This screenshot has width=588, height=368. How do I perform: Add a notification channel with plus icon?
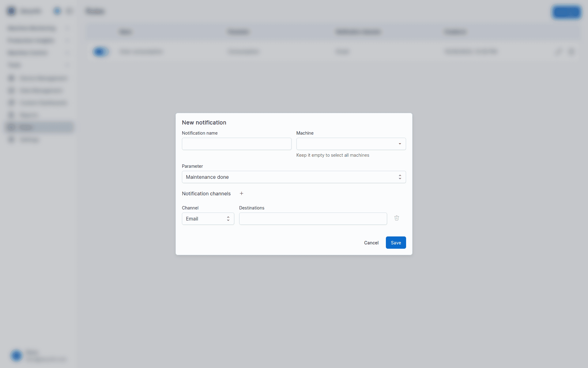pos(241,194)
